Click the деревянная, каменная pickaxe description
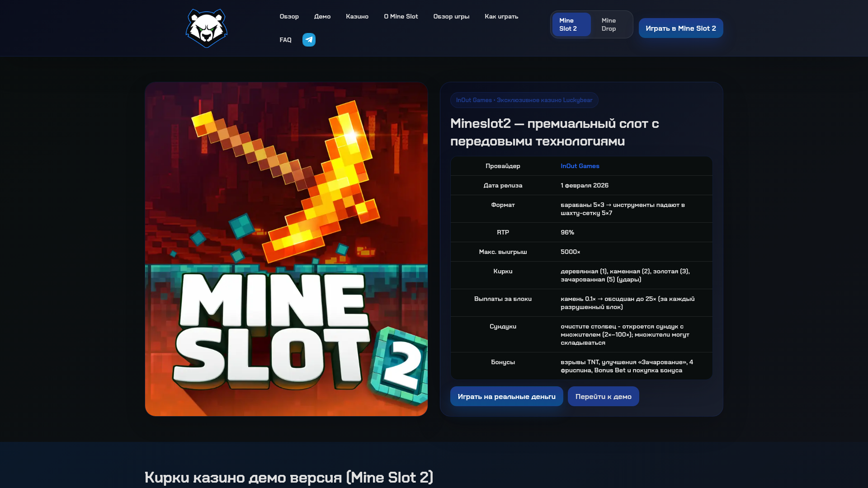Viewport: 868px width, 488px height. 625,275
